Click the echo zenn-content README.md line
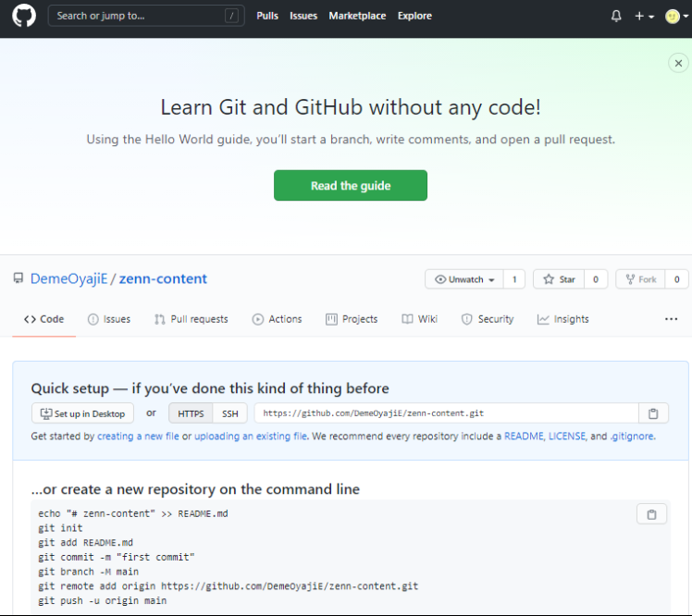The image size is (692, 616). click(133, 513)
